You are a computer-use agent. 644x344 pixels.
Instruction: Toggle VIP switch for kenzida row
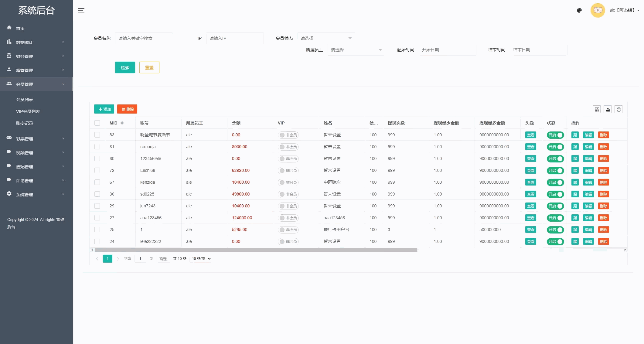point(288,182)
